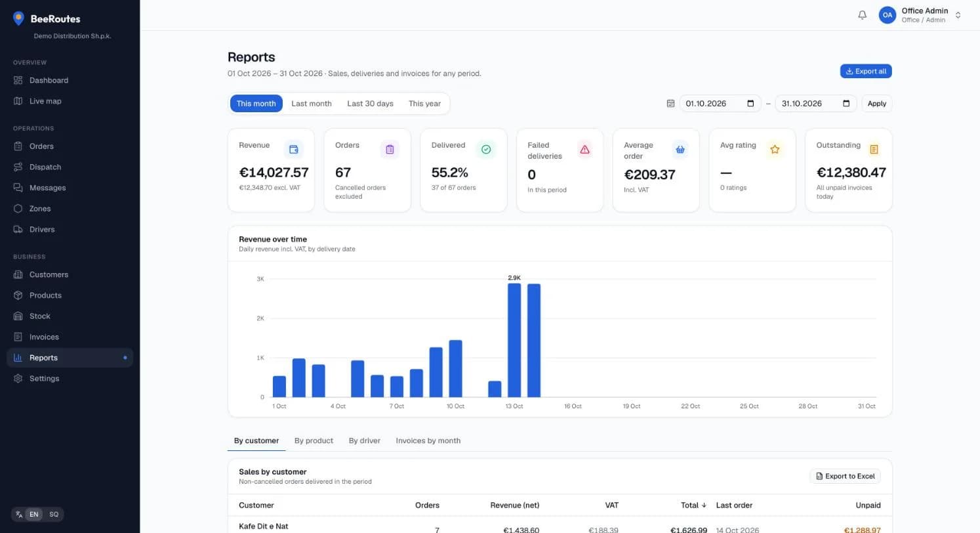Viewport: 980px width, 533px height.
Task: Click the OA user avatar
Action: (x=888, y=15)
